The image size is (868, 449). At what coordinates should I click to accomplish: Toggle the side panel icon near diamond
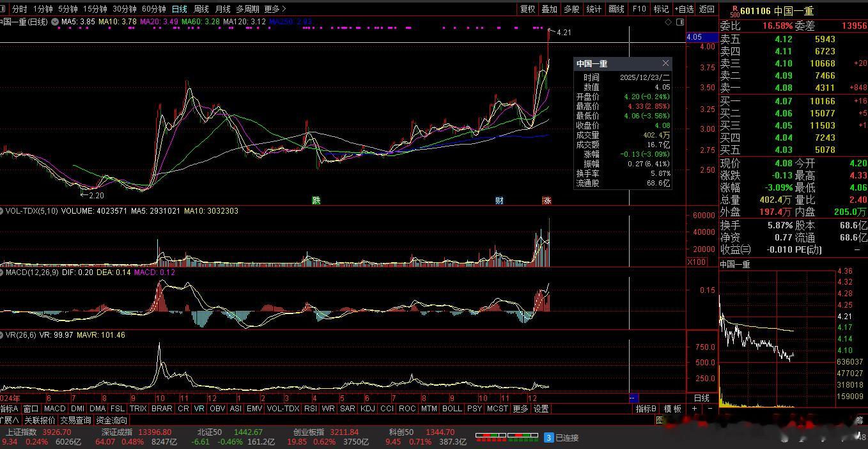[x=679, y=22]
